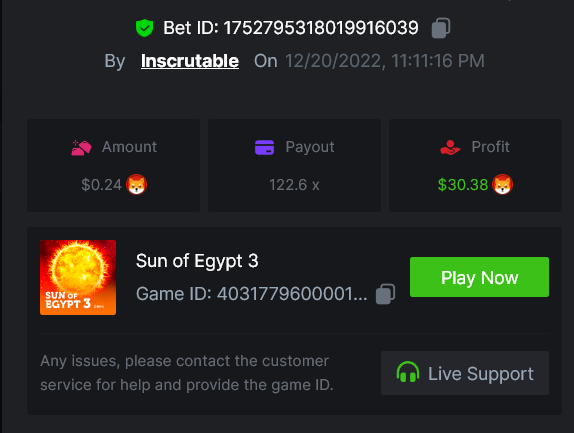
Task: Click the Bet ID number text
Action: 321,28
